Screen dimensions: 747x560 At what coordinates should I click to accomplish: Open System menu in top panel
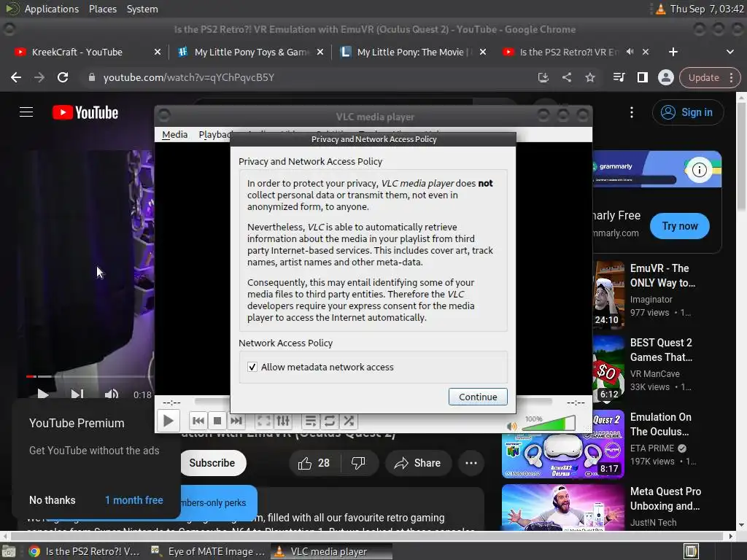(142, 9)
